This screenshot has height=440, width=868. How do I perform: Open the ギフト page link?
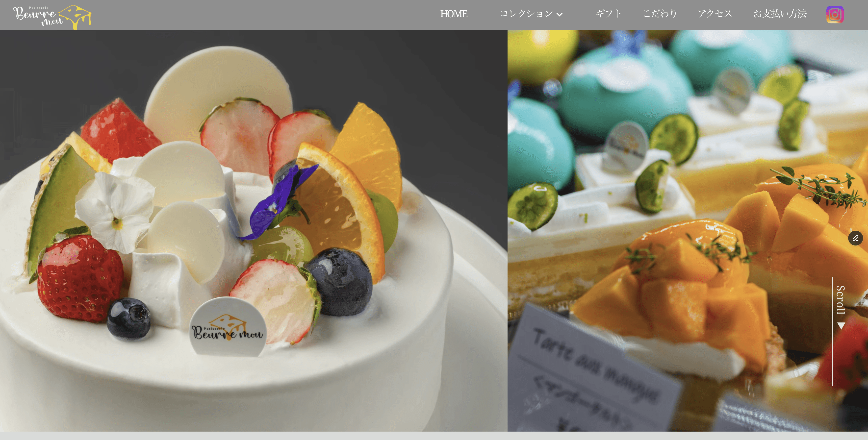pyautogui.click(x=609, y=14)
